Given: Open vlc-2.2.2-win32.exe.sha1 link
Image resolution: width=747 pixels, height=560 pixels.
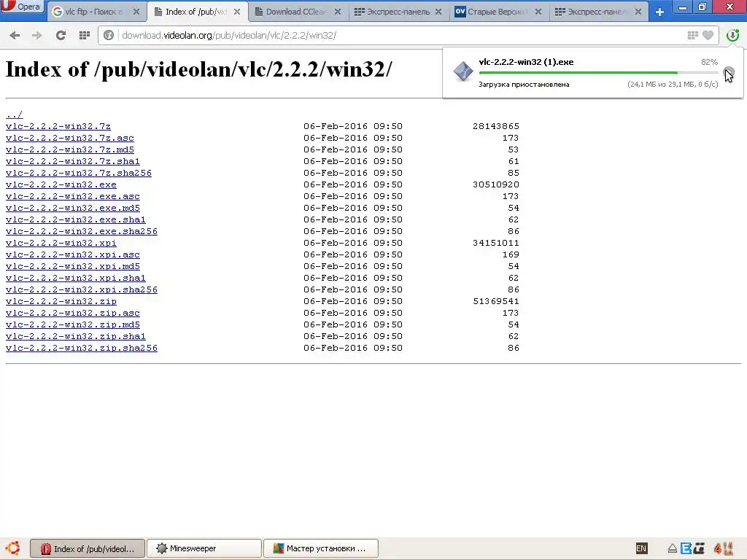Looking at the screenshot, I should coord(76,219).
